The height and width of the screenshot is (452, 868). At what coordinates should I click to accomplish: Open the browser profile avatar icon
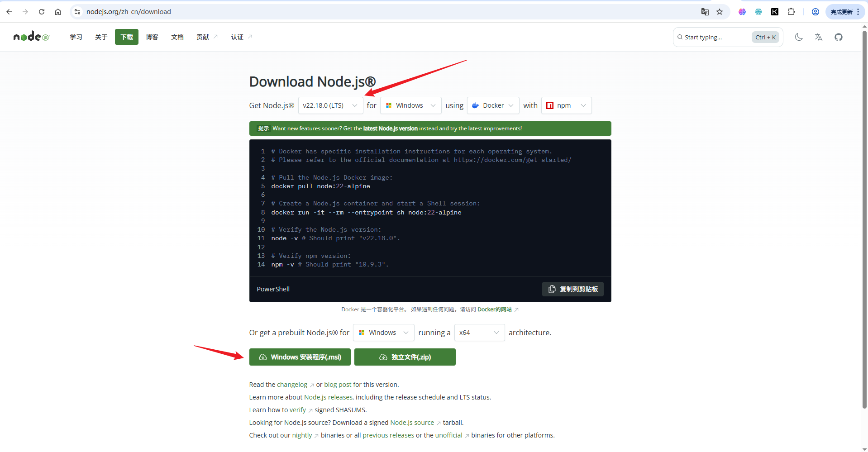(816, 12)
